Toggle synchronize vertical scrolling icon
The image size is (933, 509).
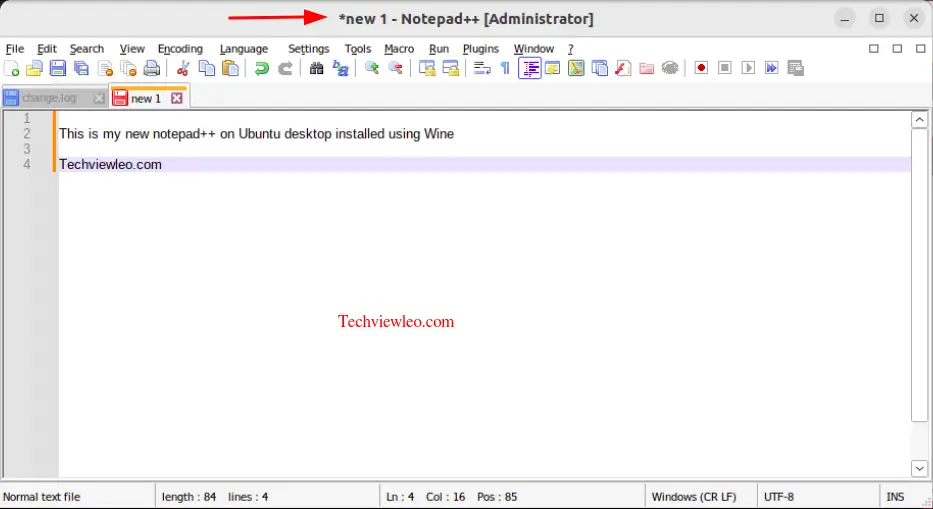427,68
